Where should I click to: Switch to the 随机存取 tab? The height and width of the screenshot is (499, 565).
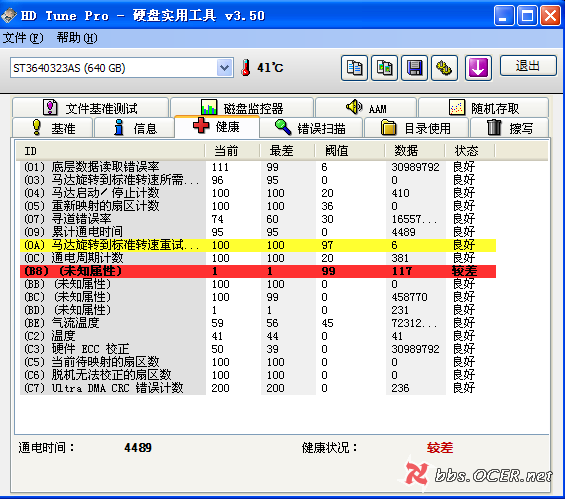pos(484,107)
